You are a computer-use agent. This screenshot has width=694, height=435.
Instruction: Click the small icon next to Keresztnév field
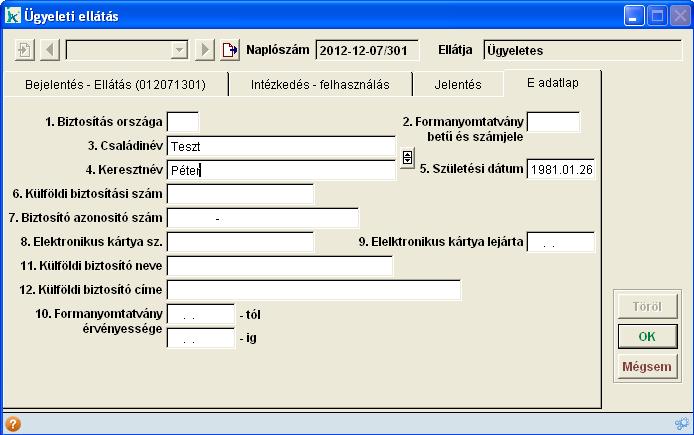[x=407, y=159]
